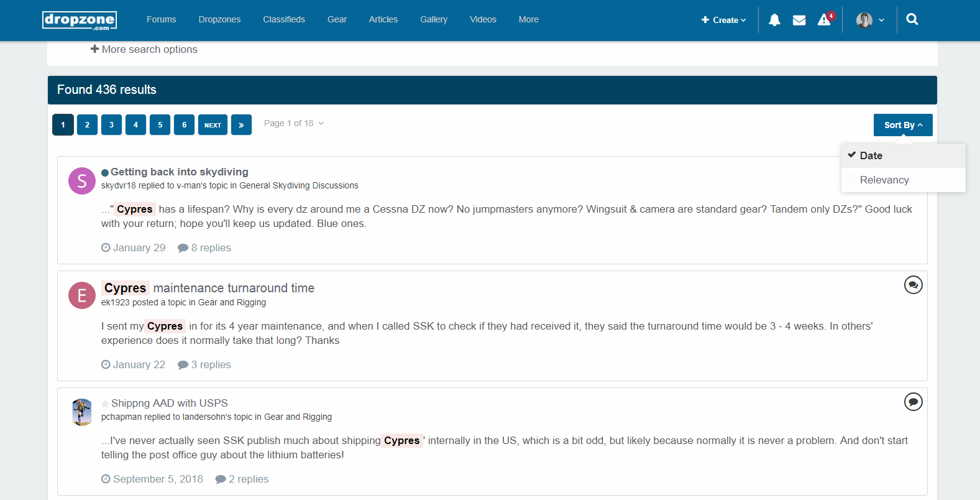Go to results page 4
Screen dimensions: 980x500
coord(135,125)
